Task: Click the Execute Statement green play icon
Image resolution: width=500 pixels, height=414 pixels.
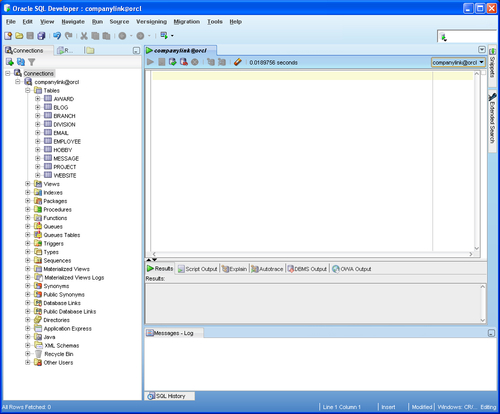Action: coord(150,62)
